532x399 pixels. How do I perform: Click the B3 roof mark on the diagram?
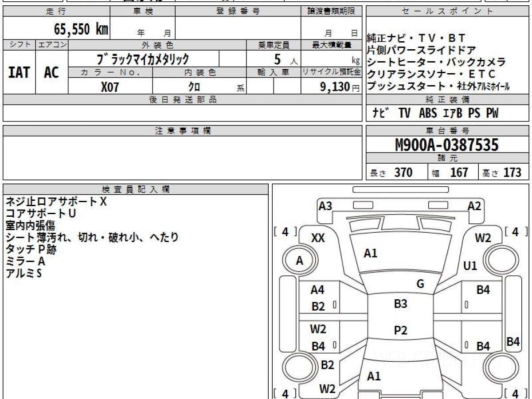400,304
